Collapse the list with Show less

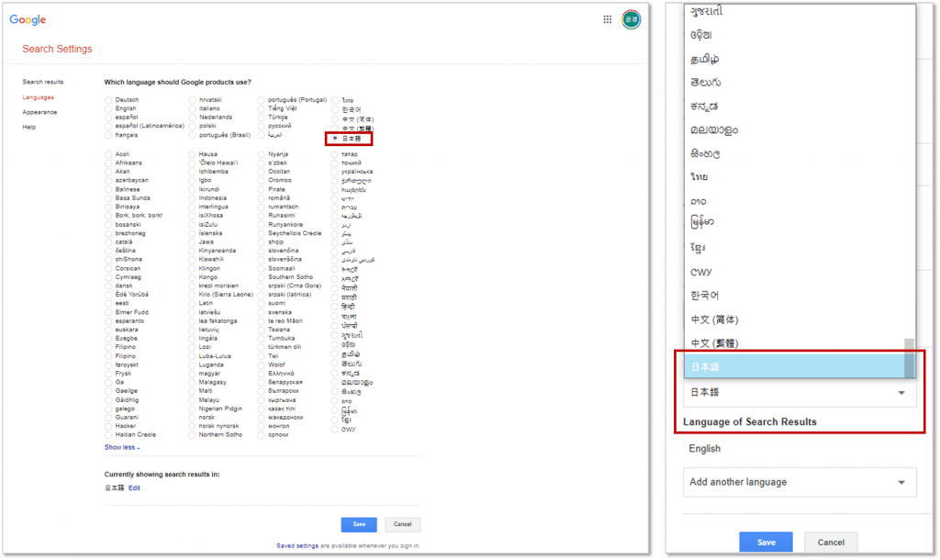tap(122, 447)
